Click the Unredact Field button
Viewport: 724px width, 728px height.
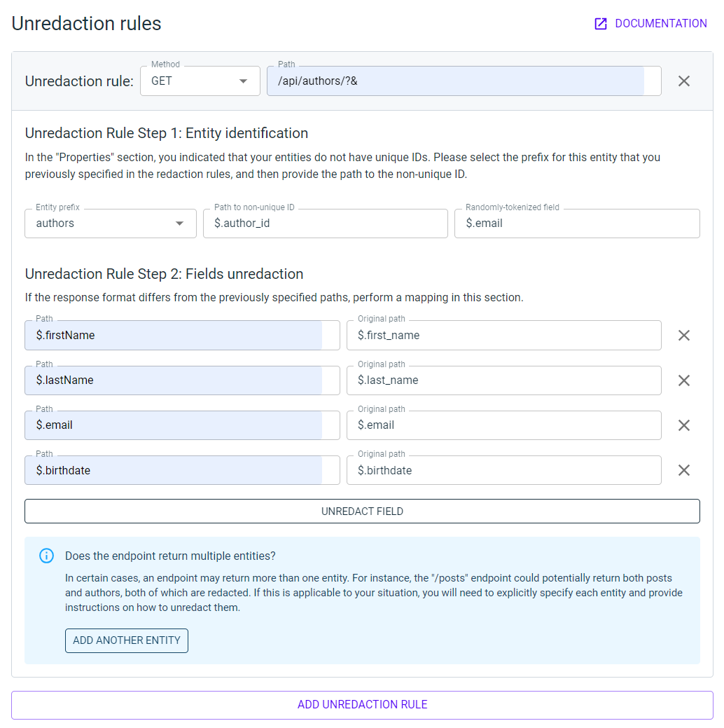tap(362, 511)
